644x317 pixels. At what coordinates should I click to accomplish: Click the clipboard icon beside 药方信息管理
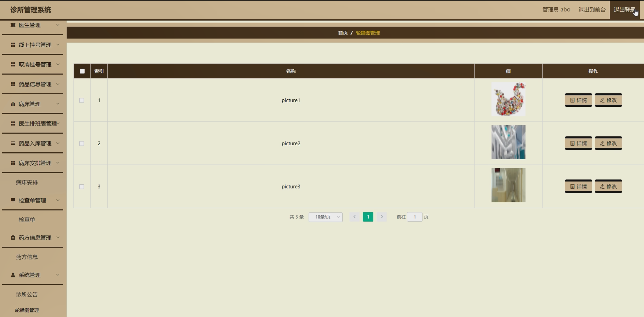[x=13, y=238]
